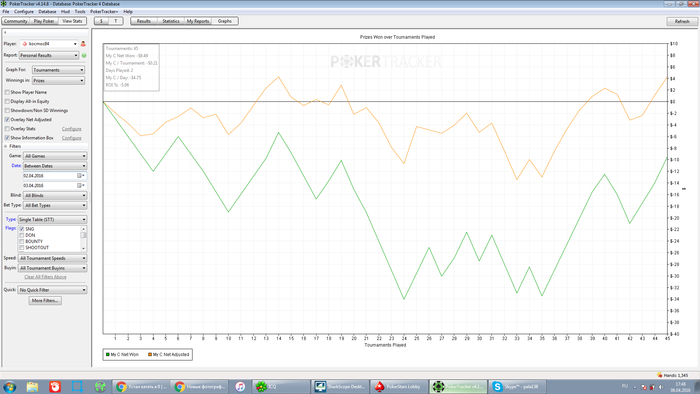Open Report dropdown showing Personal Results
Viewport: 700px width, 394px height.
[x=49, y=55]
